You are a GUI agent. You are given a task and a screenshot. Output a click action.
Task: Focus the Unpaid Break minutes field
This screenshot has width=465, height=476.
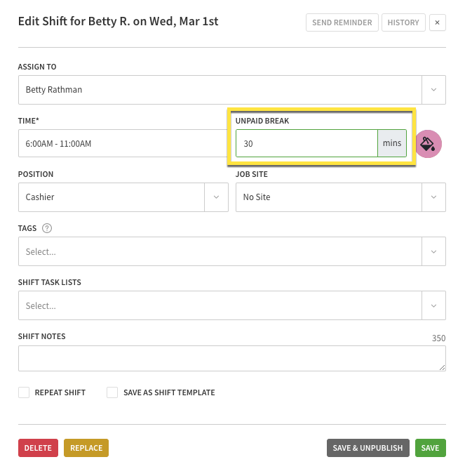[306, 143]
